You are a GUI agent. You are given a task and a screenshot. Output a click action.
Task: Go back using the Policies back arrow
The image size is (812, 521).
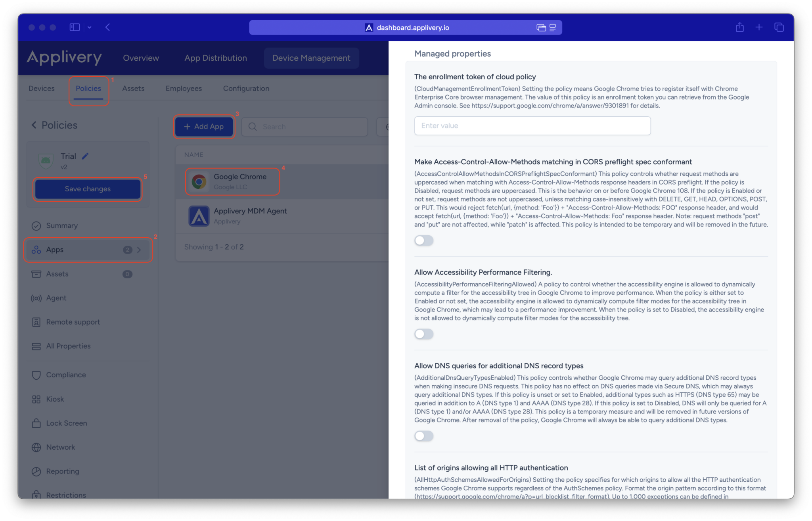pos(34,125)
